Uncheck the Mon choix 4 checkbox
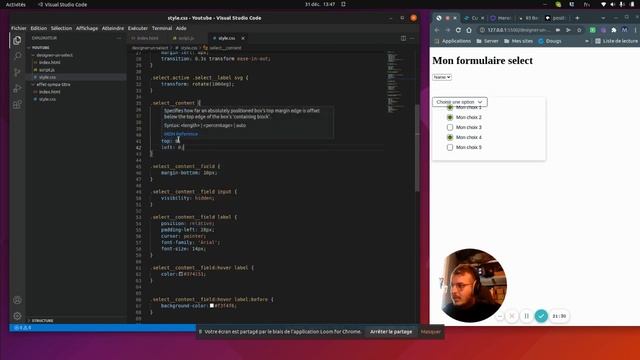This screenshot has width=640, height=360. click(x=450, y=137)
